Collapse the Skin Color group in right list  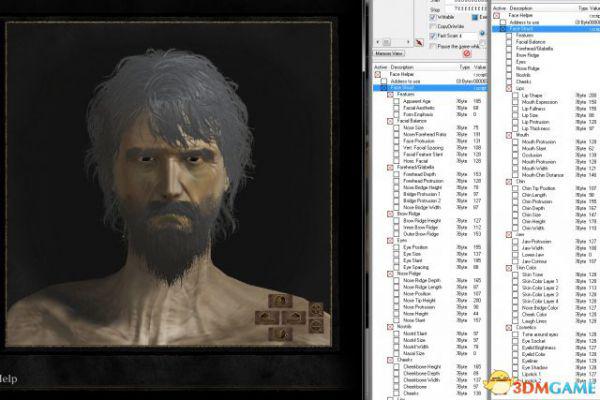(x=509, y=268)
